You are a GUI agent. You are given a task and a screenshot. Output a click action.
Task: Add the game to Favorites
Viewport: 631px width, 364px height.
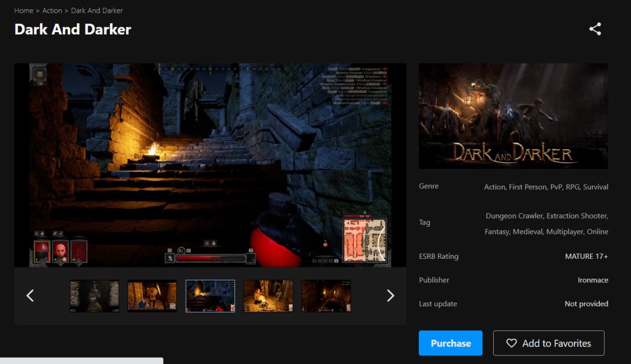point(549,343)
